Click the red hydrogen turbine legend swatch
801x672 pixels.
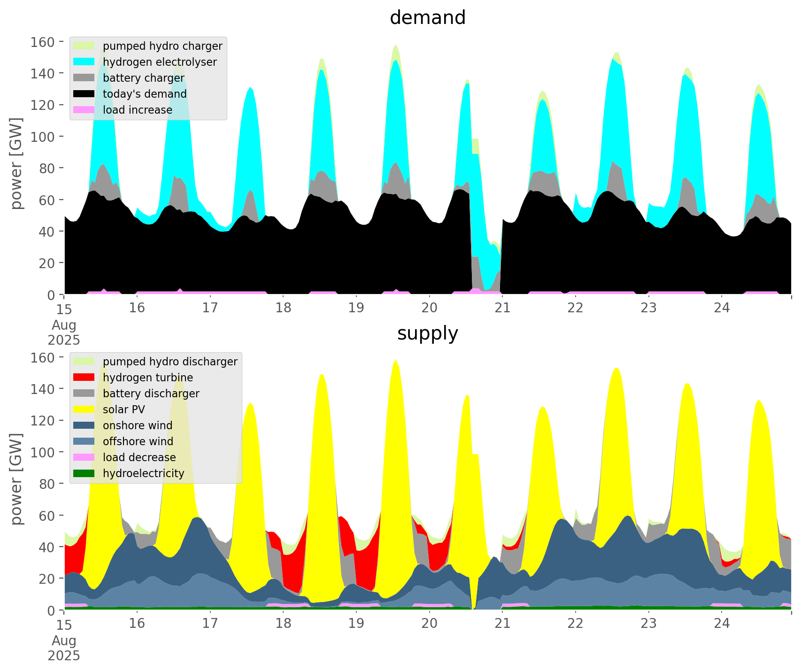(85, 378)
